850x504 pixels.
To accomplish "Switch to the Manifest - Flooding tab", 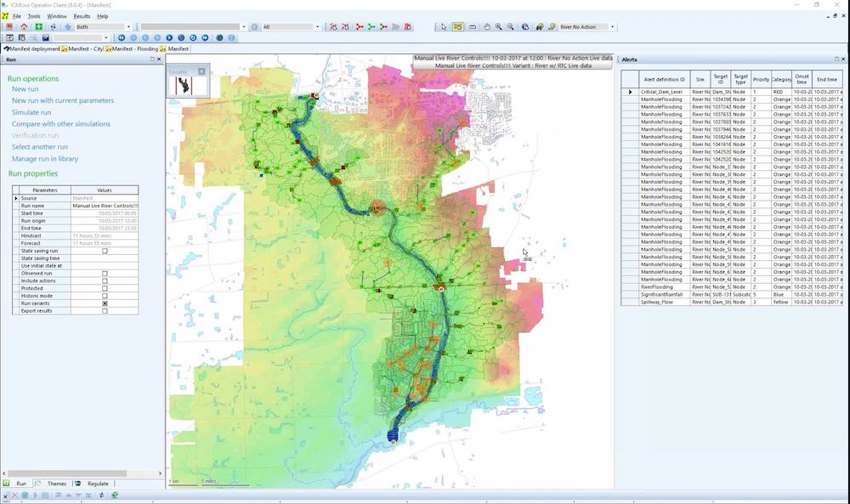I will [130, 48].
